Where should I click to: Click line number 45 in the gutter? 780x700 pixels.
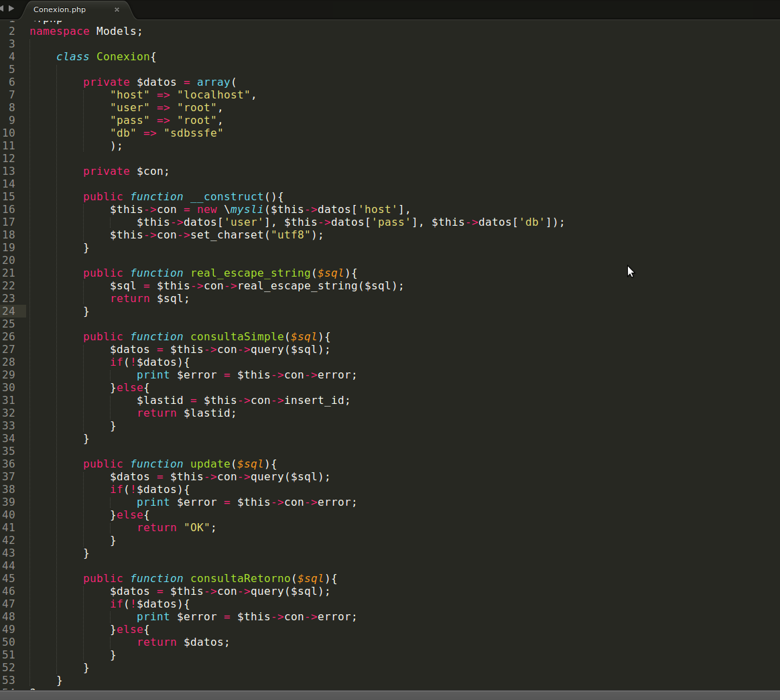tap(11, 578)
